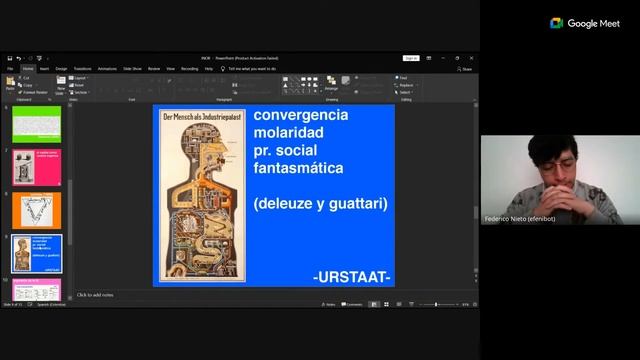The height and width of the screenshot is (360, 640).
Task: Click the lightbulb Tell me icon
Action: 223,69
